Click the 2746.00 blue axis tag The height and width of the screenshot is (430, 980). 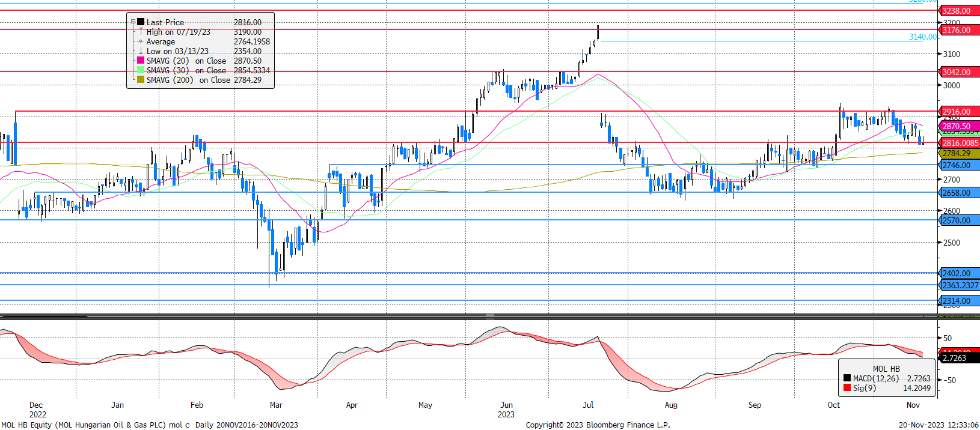point(960,165)
